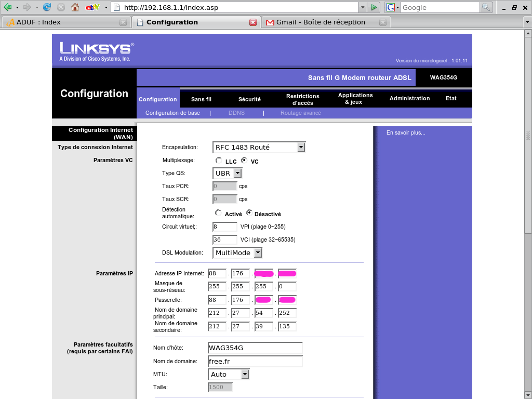
Task: Switch to the ADUF : Index tab
Action: pyautogui.click(x=65, y=22)
